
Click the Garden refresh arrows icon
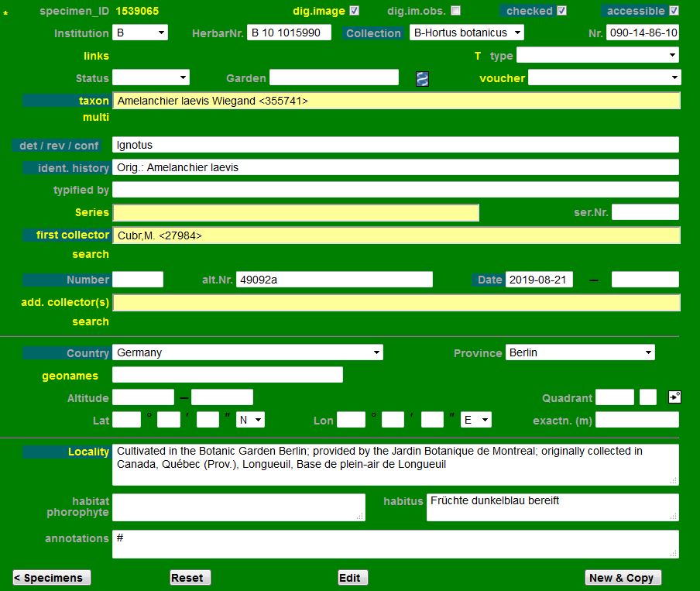tap(422, 79)
